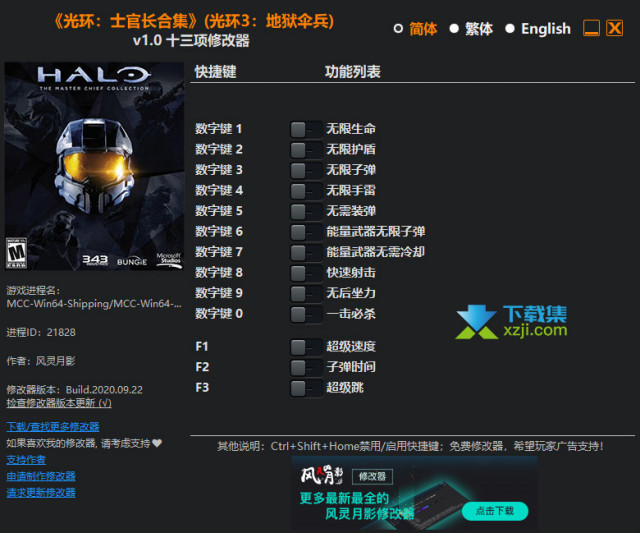The width and height of the screenshot is (640, 533).
Task: Click the 数字键 7 hotkey label
Action: pos(219,252)
